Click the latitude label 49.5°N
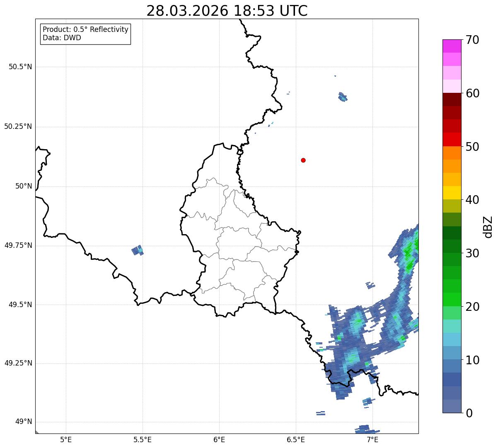This screenshot has height=448, width=498. tap(20, 305)
